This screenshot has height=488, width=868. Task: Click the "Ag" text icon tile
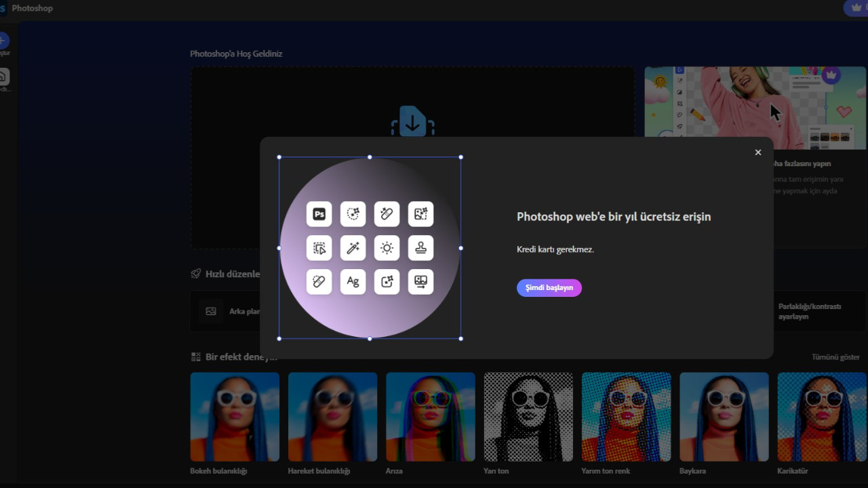pyautogui.click(x=353, y=282)
